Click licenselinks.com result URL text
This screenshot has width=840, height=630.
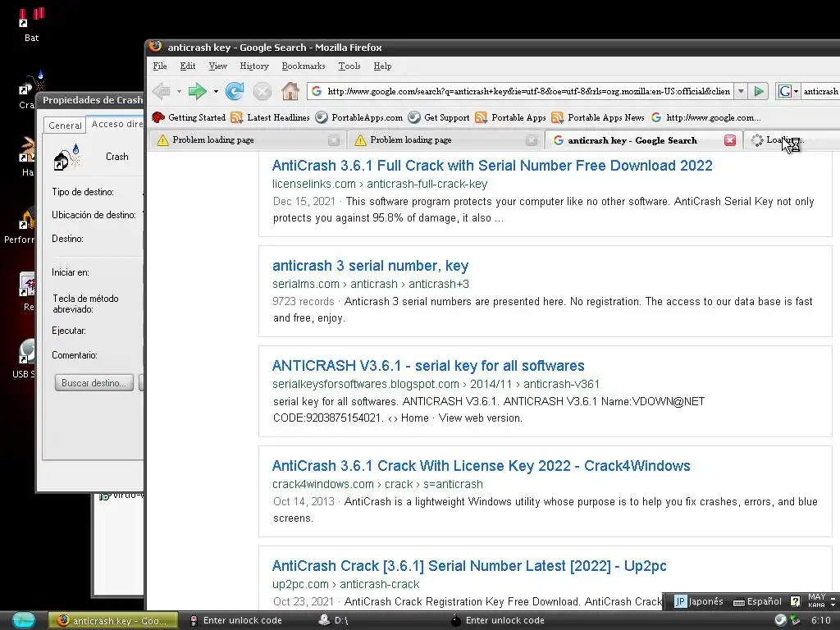380,185
